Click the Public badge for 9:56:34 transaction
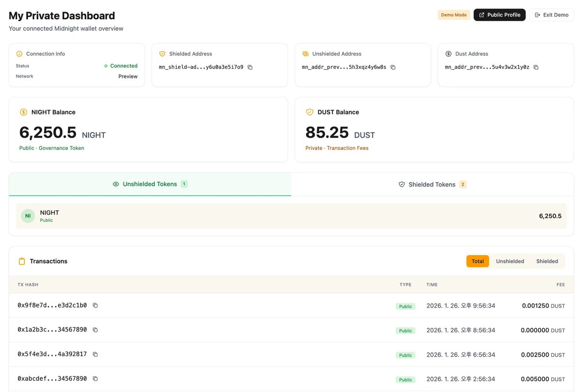 405,306
